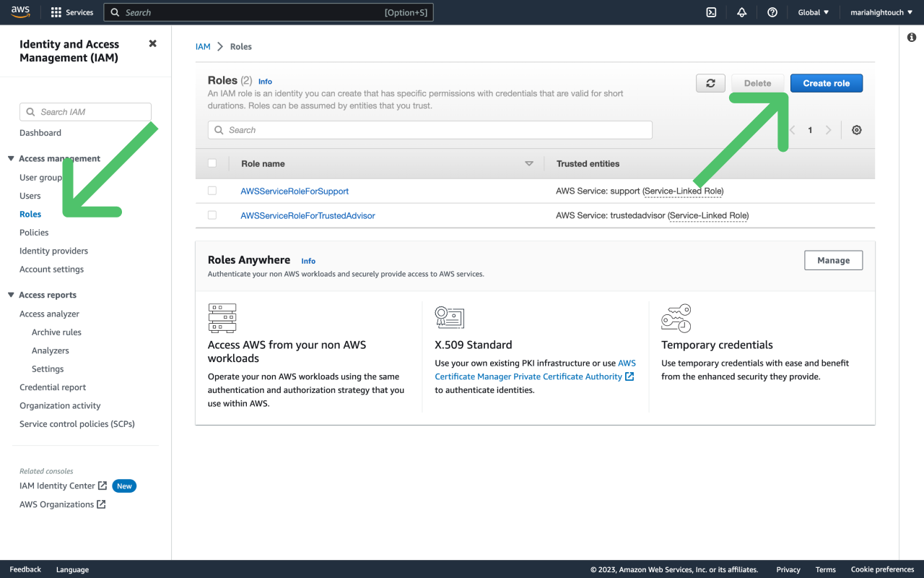Screen dimensions: 924x578
Task: Refresh the Roles list
Action: 710,83
